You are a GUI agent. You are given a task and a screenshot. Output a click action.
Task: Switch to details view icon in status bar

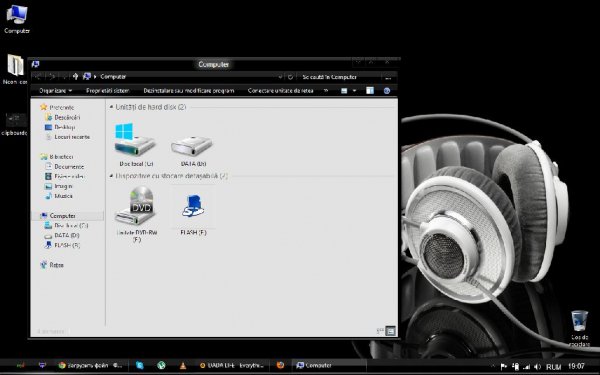click(x=380, y=331)
